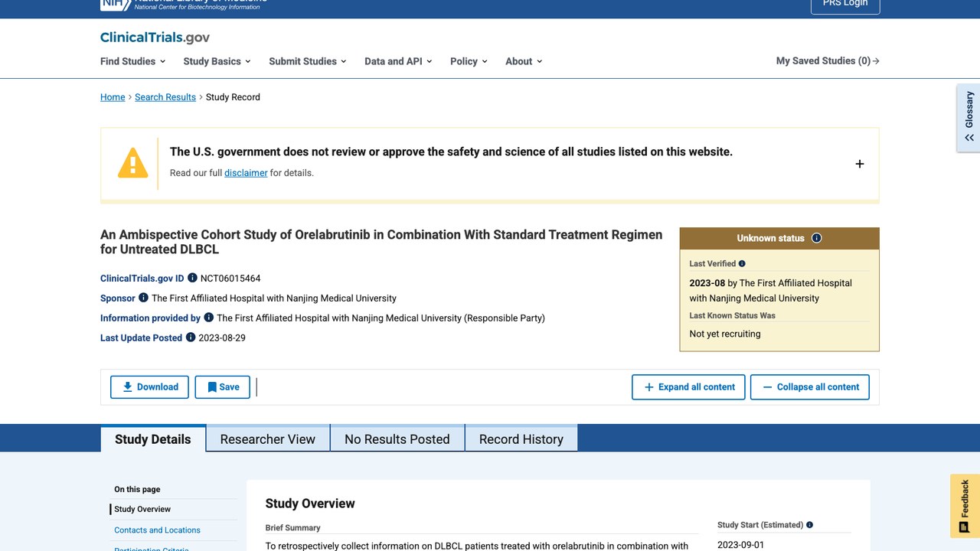
Task: Open the disclaimer link
Action: coord(246,173)
